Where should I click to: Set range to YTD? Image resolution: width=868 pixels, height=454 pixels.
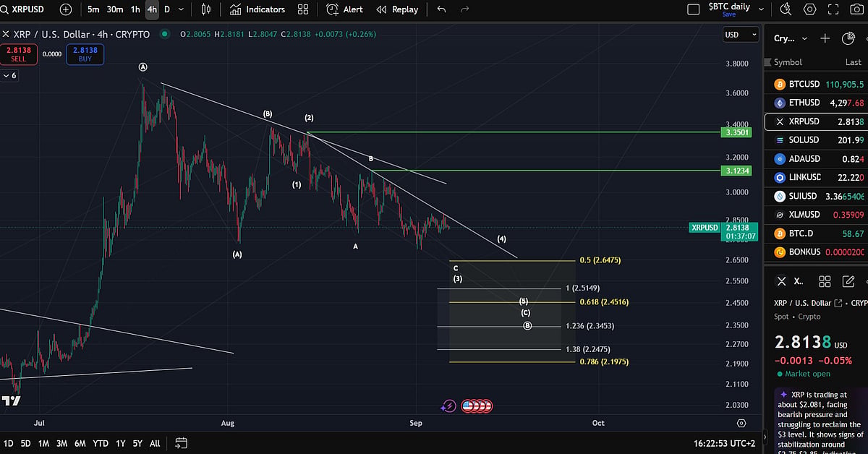[x=101, y=443]
